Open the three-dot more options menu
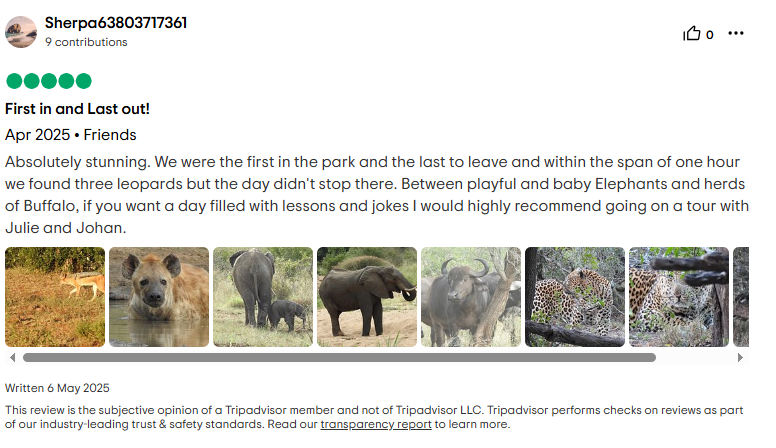This screenshot has width=776, height=448. tap(736, 33)
